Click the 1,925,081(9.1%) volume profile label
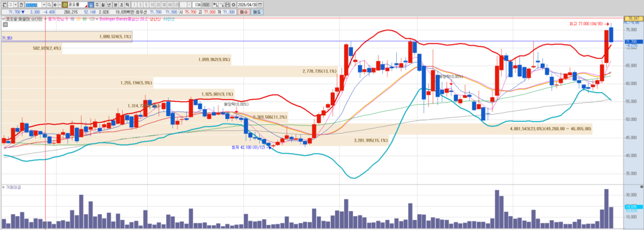This screenshot has height=230, width=644. (218, 95)
